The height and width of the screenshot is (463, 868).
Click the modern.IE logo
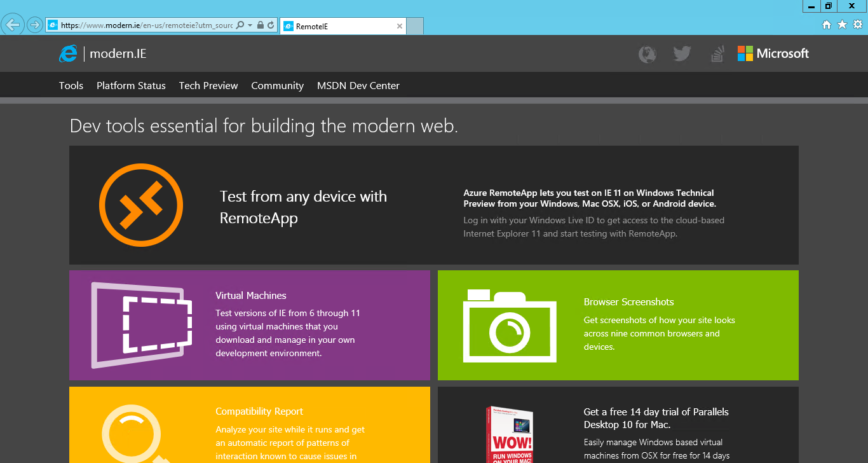[x=102, y=53]
